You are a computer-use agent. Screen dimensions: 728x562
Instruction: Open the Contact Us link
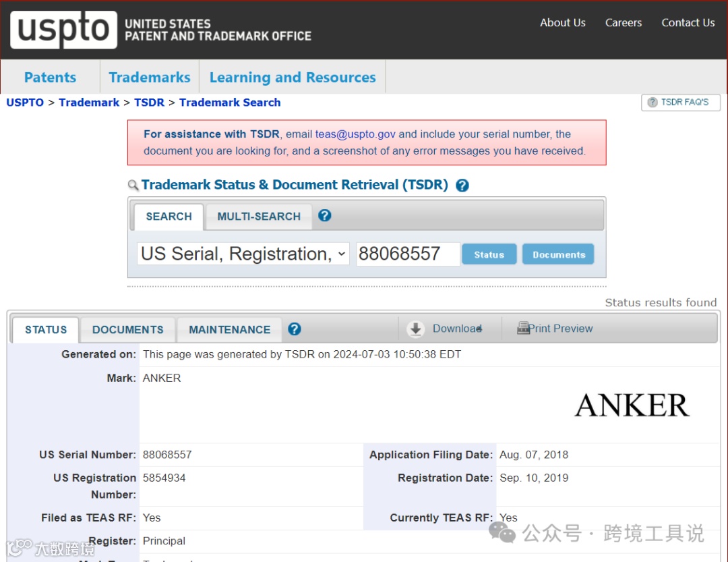688,23
